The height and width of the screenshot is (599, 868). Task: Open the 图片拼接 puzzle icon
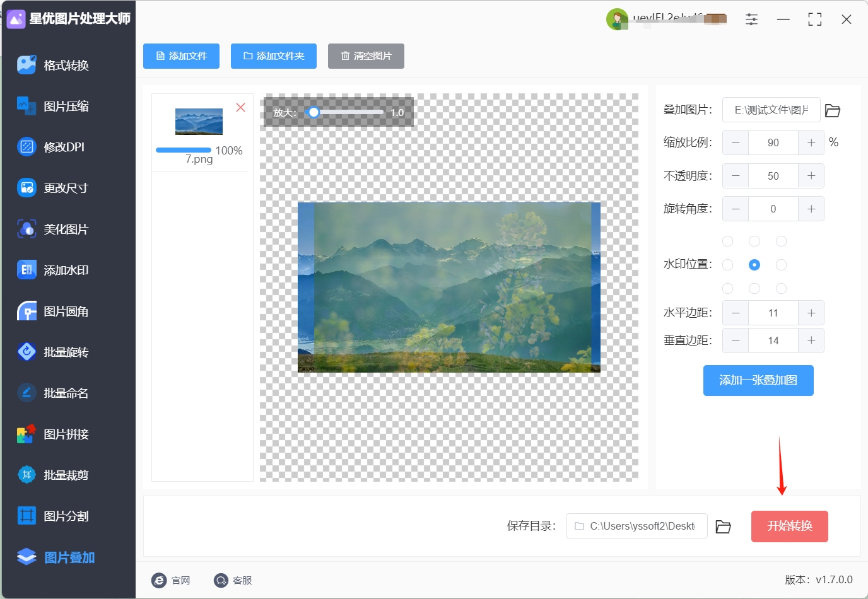26,434
